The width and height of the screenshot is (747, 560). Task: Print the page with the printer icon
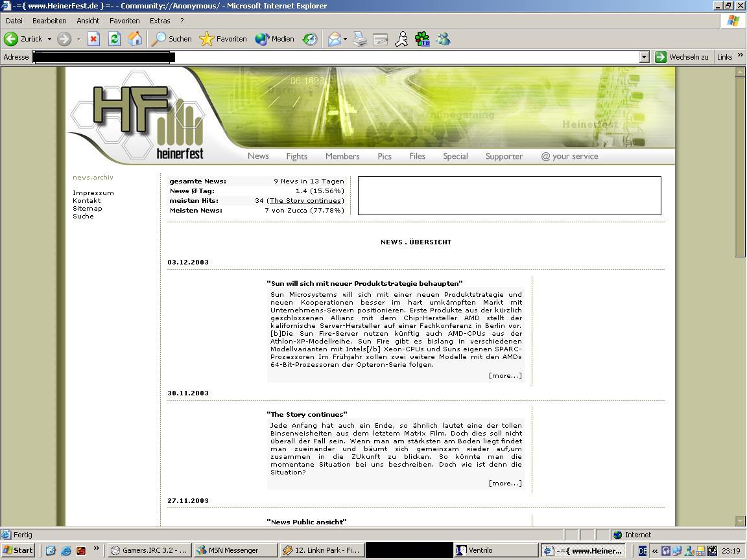pos(360,39)
